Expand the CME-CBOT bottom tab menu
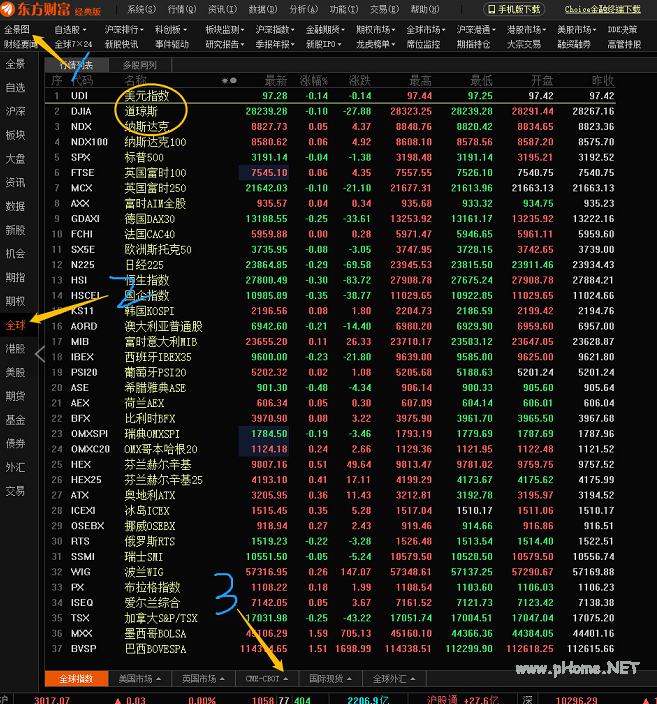 coord(267,679)
